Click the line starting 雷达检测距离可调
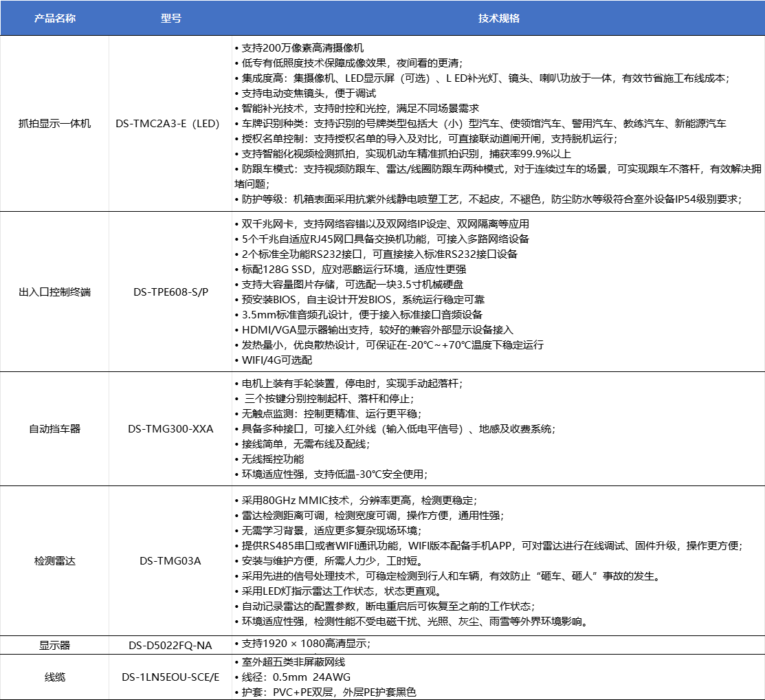Image resolution: width=765 pixels, height=700 pixels. [x=369, y=516]
